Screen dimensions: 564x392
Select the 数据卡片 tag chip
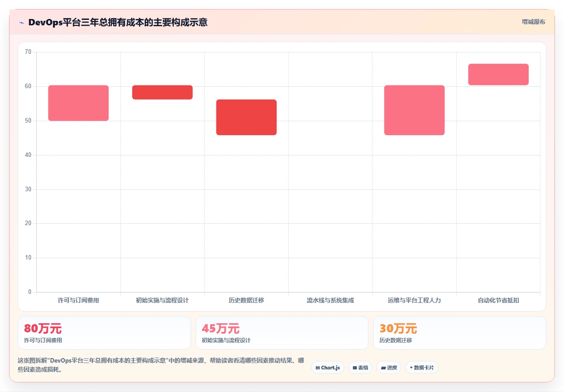click(x=422, y=368)
